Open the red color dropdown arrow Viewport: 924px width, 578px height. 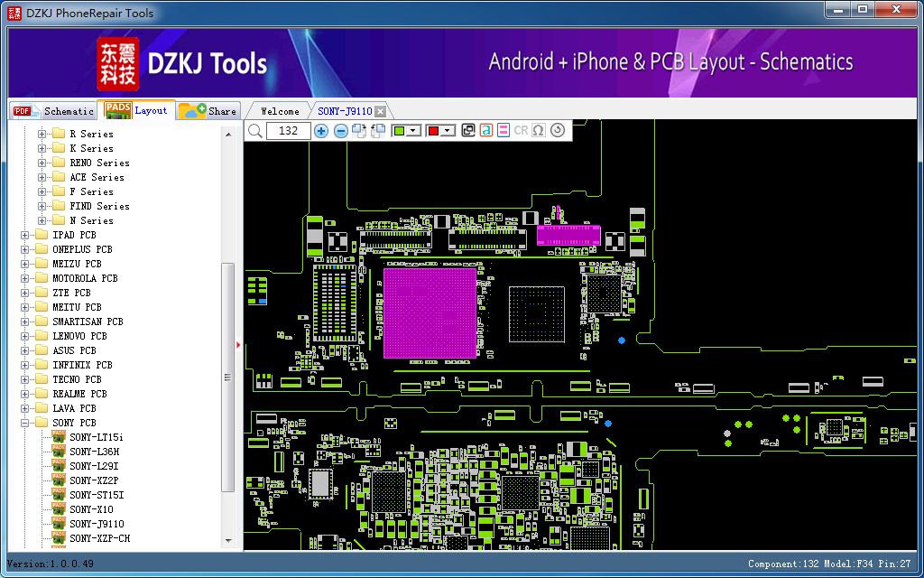448,130
